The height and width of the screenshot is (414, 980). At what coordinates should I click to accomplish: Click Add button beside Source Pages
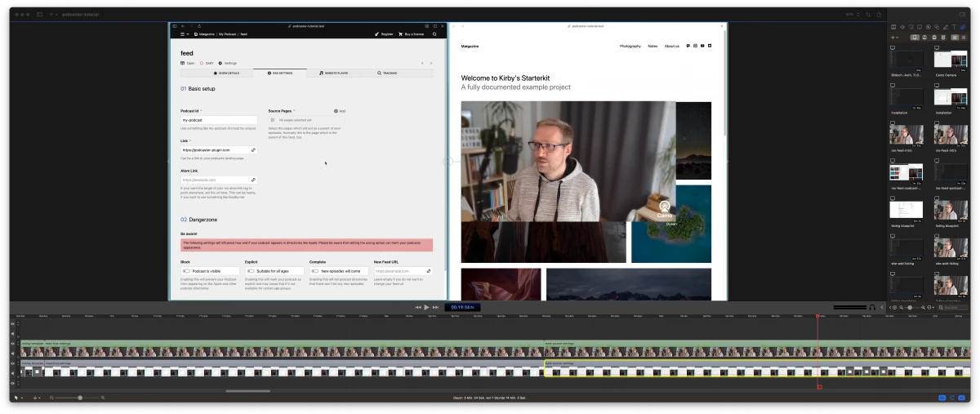click(x=340, y=111)
